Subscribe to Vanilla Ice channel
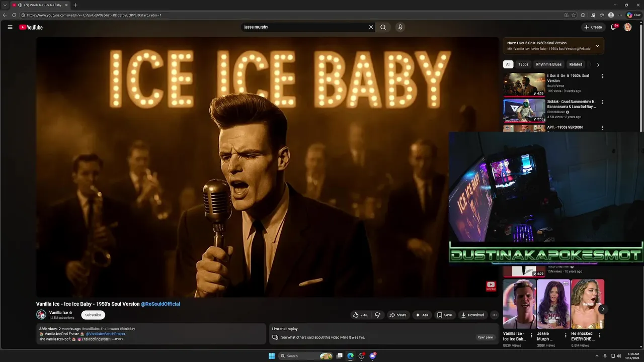The width and height of the screenshot is (644, 362). pyautogui.click(x=93, y=315)
